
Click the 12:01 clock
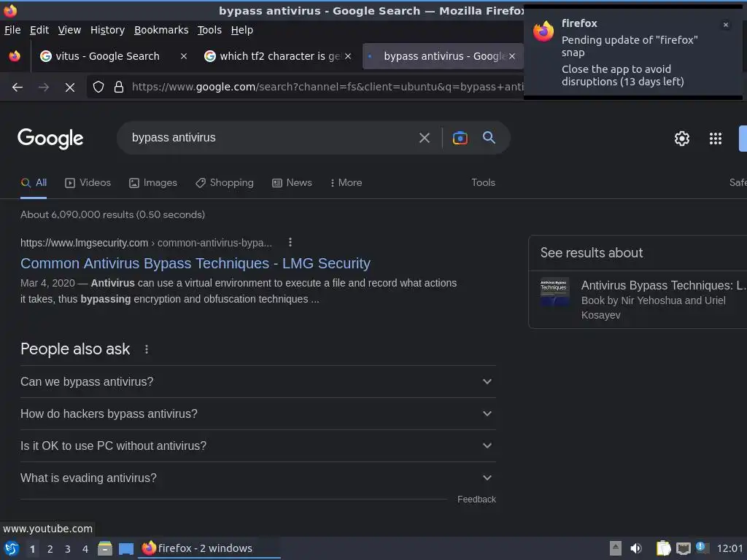point(729,549)
